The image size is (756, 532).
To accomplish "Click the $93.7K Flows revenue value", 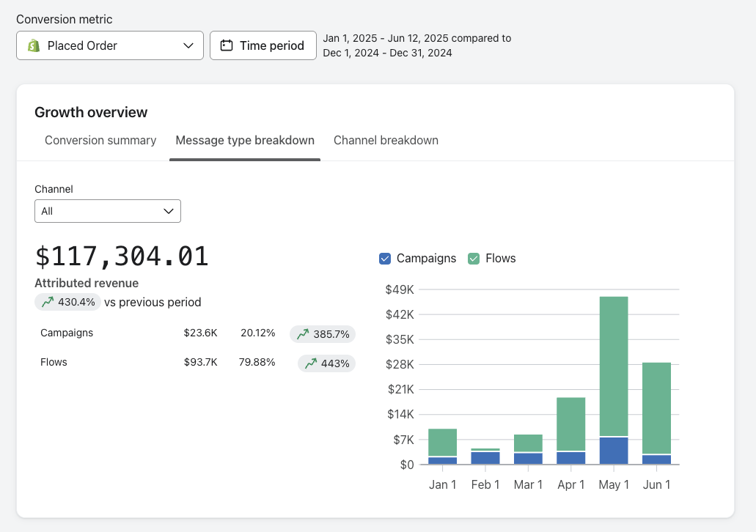I will point(201,363).
